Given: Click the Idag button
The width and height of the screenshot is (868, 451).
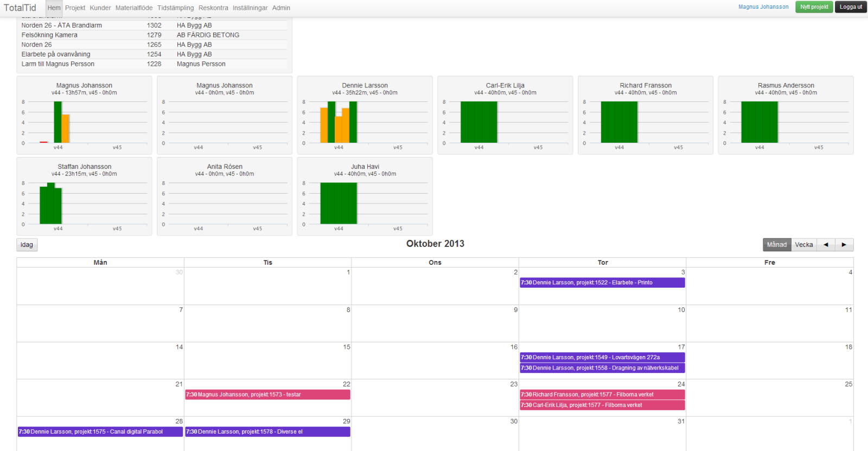Looking at the screenshot, I should [x=27, y=245].
